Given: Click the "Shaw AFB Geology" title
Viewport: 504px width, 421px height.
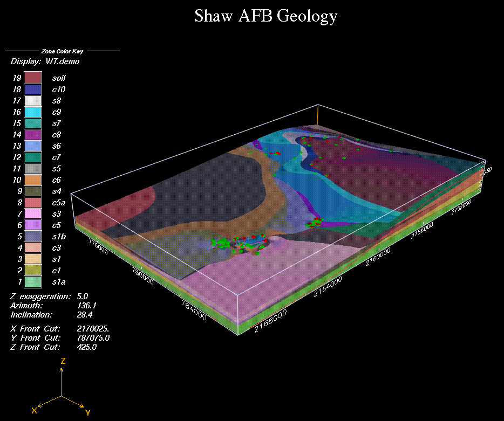Looking at the screenshot, I should tap(266, 16).
